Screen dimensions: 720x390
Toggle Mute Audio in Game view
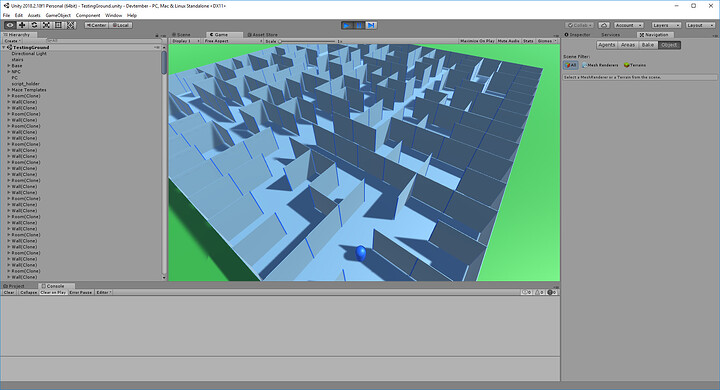[x=508, y=41]
